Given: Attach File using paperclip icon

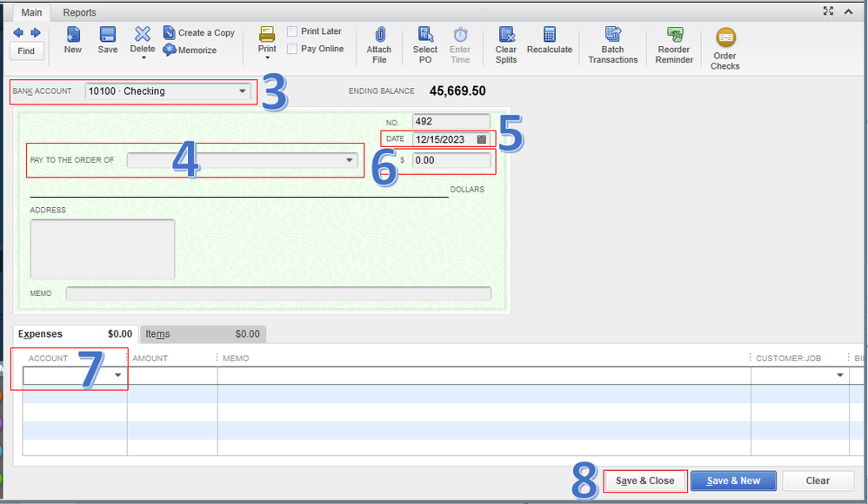Looking at the screenshot, I should point(379,45).
